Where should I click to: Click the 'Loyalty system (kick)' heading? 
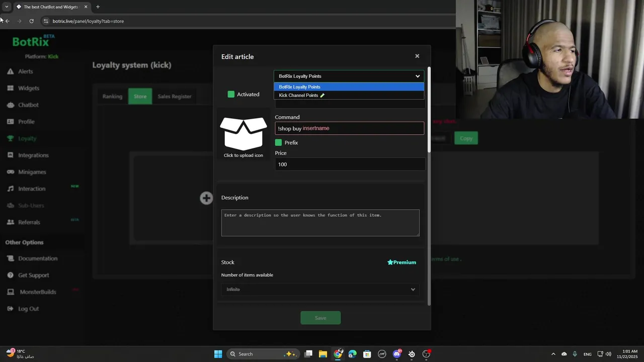point(132,65)
